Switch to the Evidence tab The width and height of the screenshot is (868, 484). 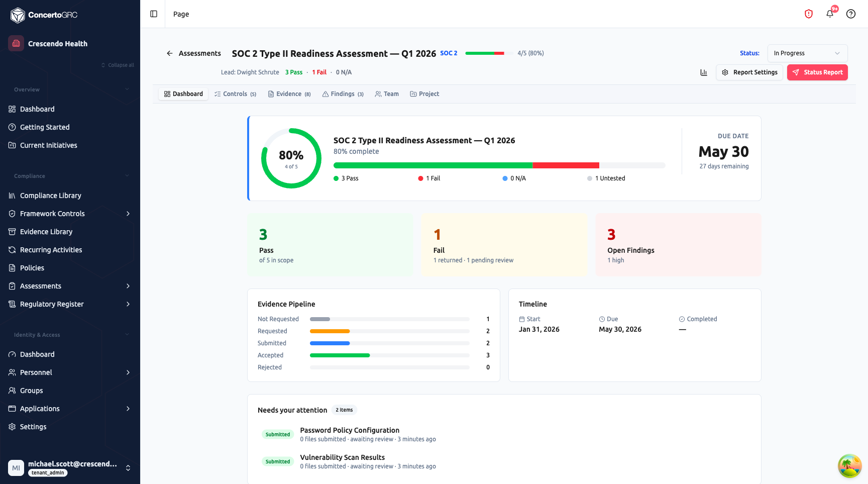pyautogui.click(x=289, y=94)
